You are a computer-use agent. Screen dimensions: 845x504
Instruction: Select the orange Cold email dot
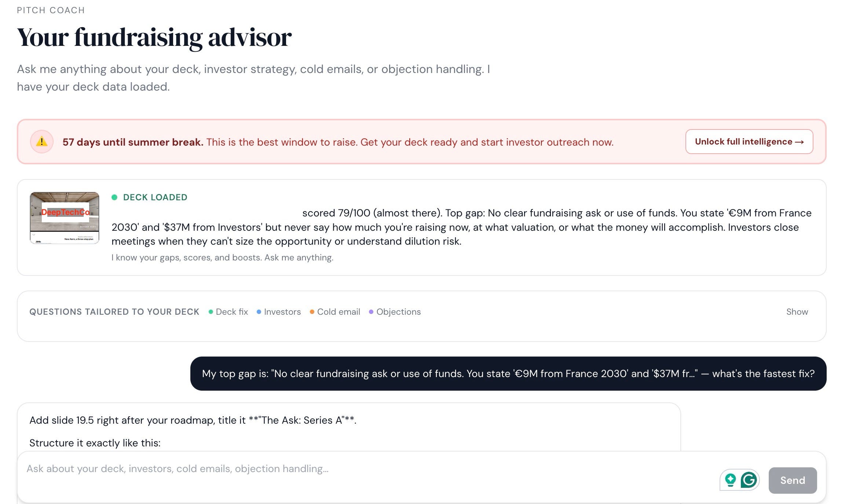tap(312, 312)
